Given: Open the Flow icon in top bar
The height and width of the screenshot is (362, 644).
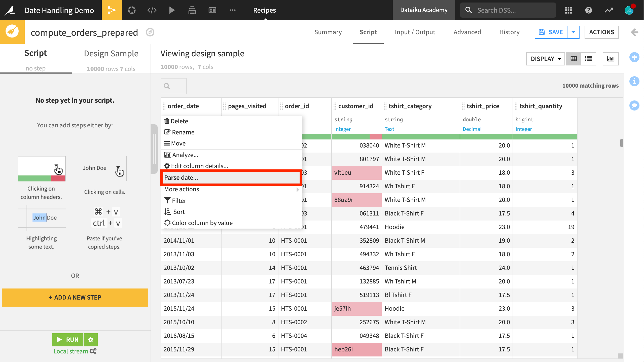Looking at the screenshot, I should click(x=112, y=10).
